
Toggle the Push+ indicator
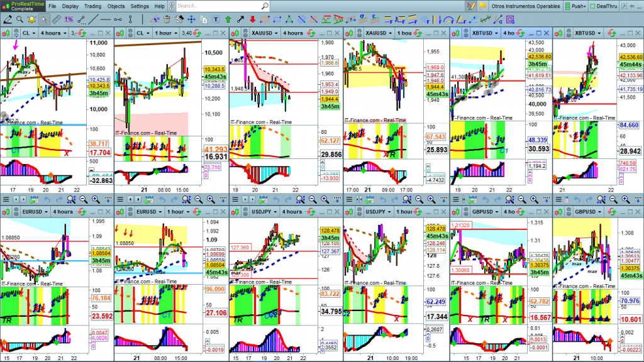click(x=574, y=6)
